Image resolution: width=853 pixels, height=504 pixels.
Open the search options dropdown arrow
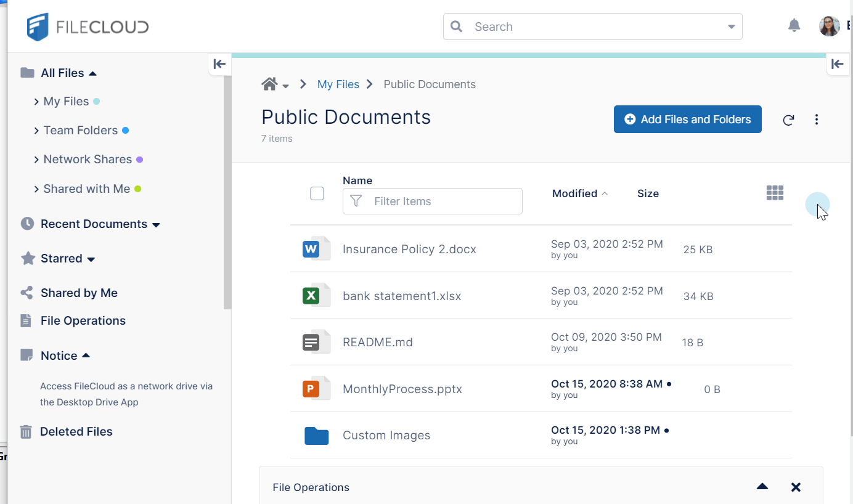click(x=732, y=27)
